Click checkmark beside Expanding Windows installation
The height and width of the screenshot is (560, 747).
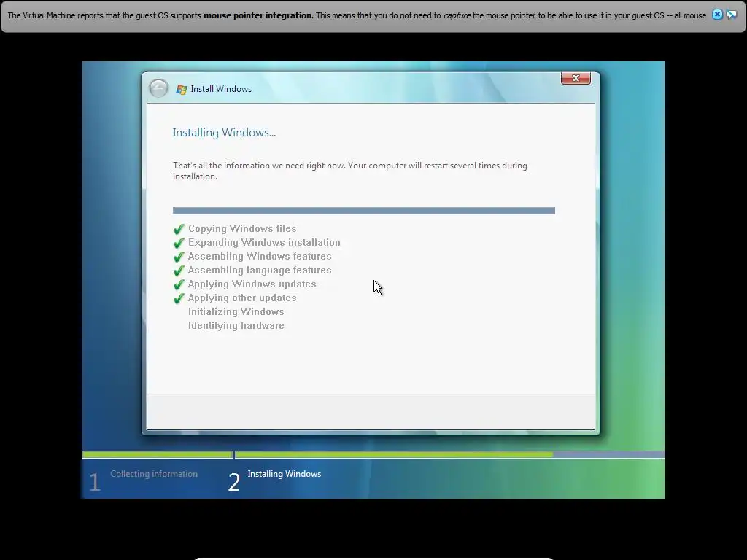pyautogui.click(x=179, y=243)
